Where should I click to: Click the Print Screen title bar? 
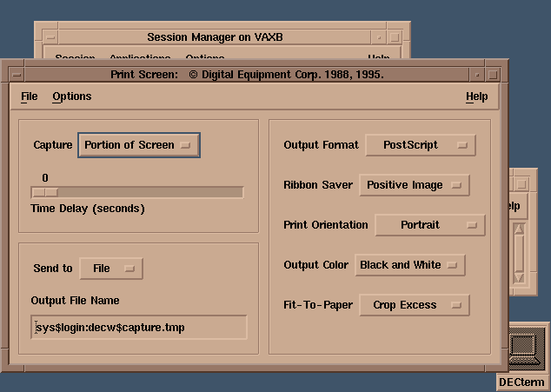click(x=247, y=75)
